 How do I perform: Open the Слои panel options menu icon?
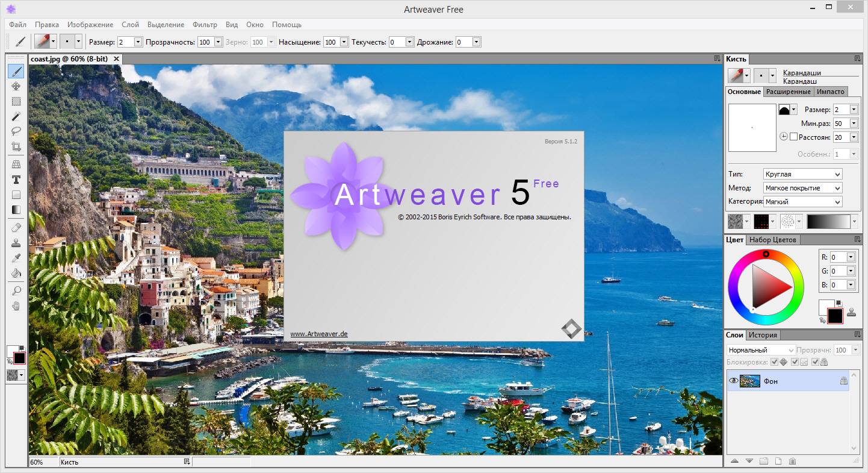click(x=857, y=334)
